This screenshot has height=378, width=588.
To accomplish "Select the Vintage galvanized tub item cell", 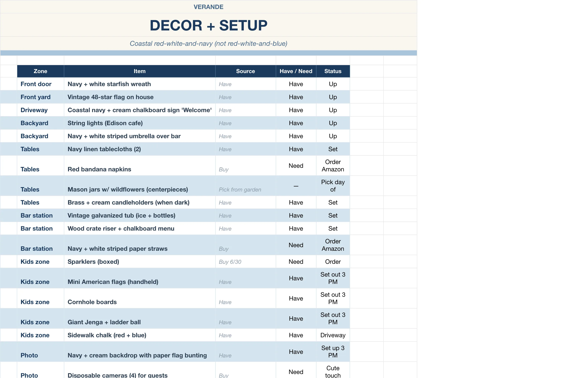I will click(x=140, y=215).
